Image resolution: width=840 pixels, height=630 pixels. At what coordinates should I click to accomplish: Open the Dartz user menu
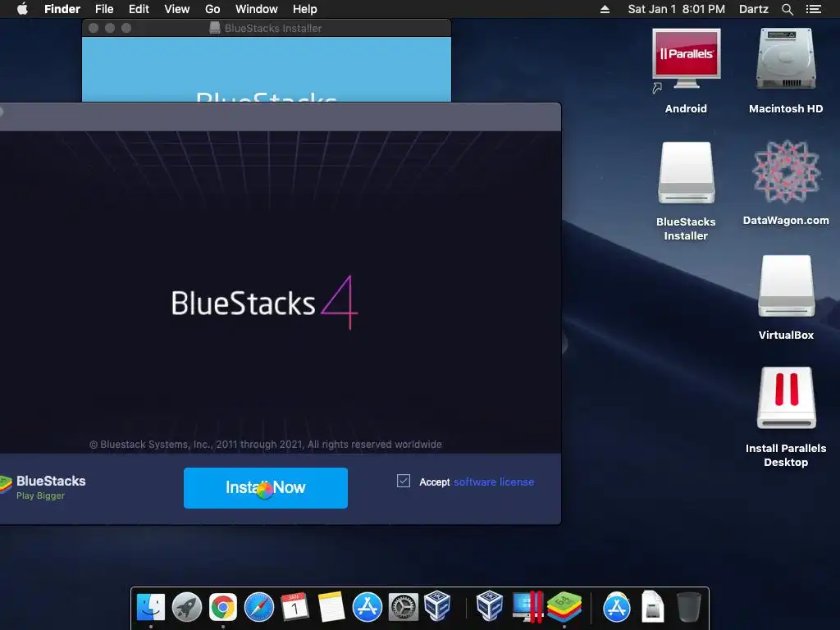pos(754,9)
